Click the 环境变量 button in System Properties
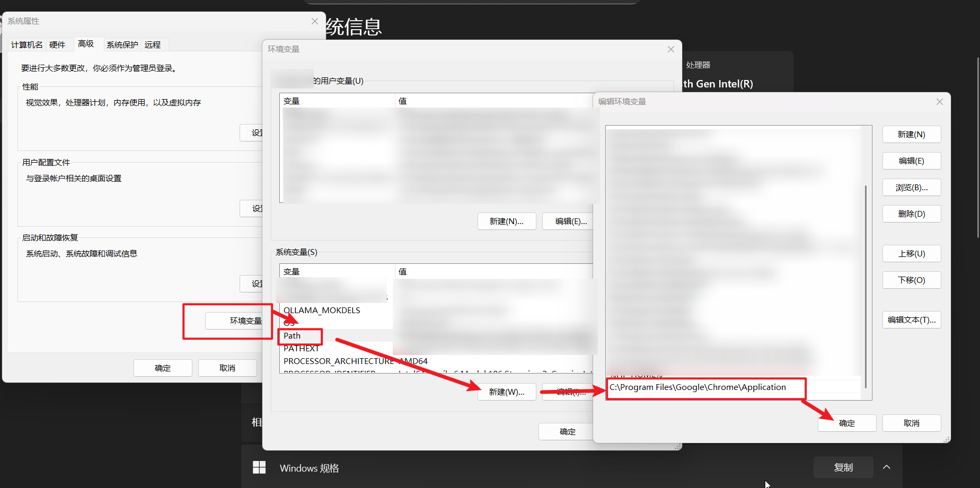980x488 pixels. tap(234, 321)
